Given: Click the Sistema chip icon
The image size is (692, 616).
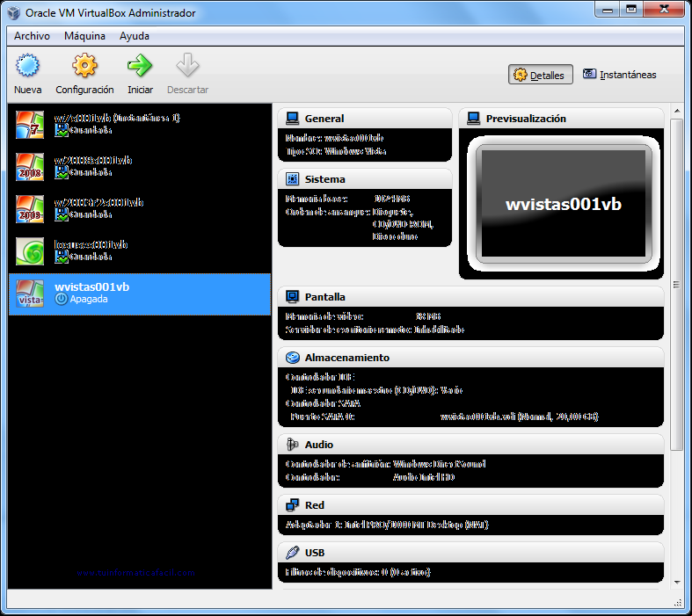Looking at the screenshot, I should click(292, 179).
